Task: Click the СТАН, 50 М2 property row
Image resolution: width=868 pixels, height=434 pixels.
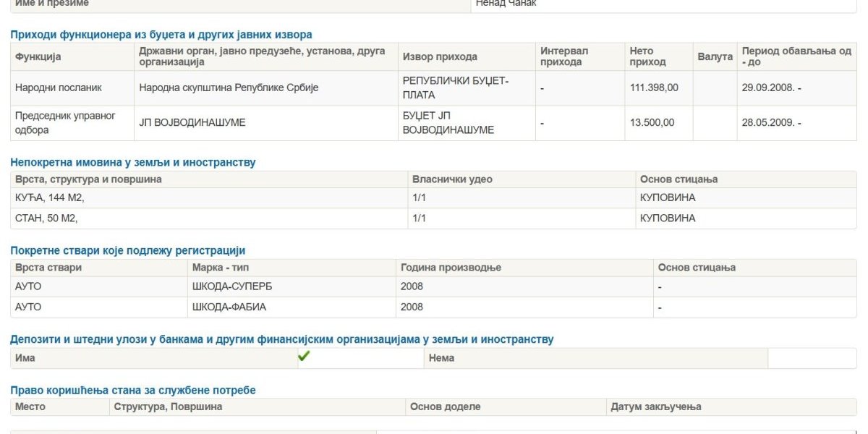Action: tap(46, 218)
